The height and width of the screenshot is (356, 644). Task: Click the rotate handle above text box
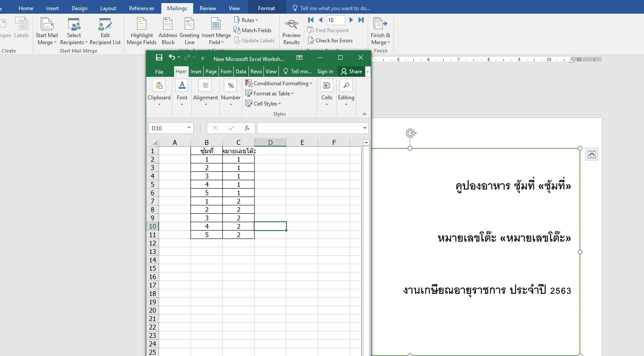pos(411,133)
